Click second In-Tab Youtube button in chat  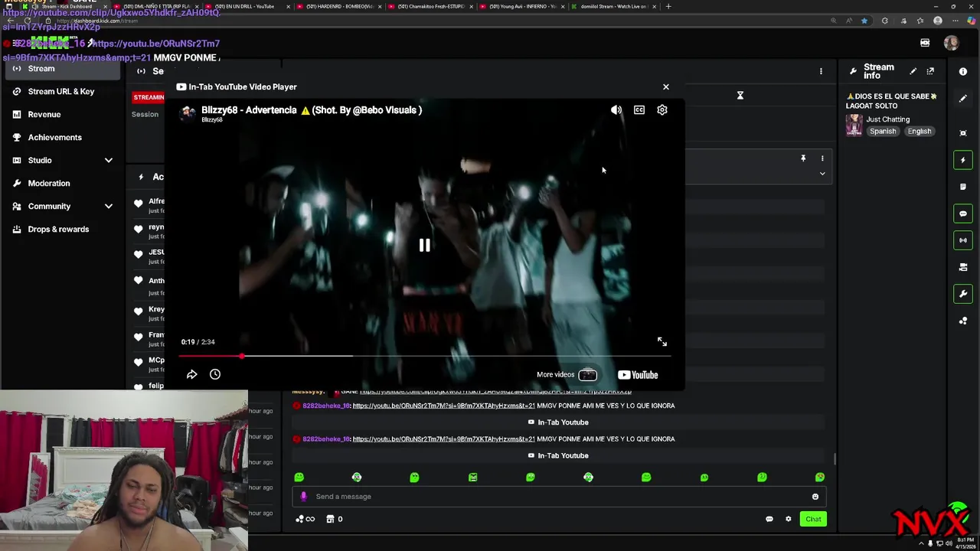[x=558, y=455]
